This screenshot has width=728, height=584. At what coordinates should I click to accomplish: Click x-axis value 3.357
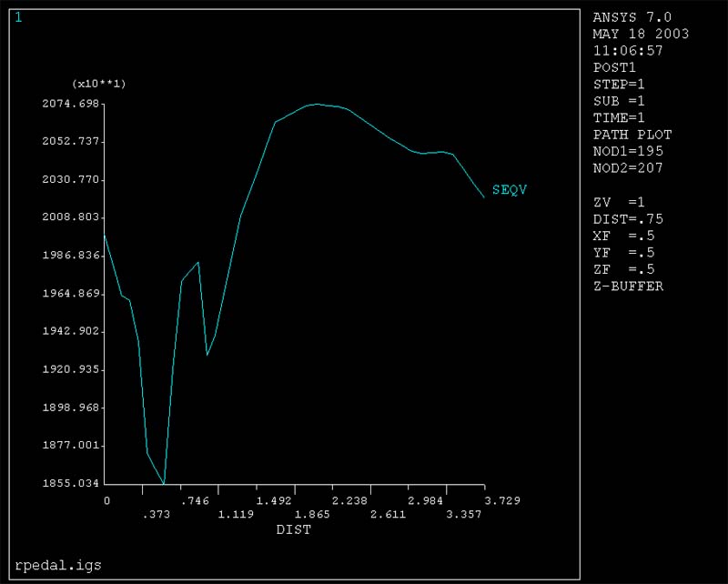(464, 514)
